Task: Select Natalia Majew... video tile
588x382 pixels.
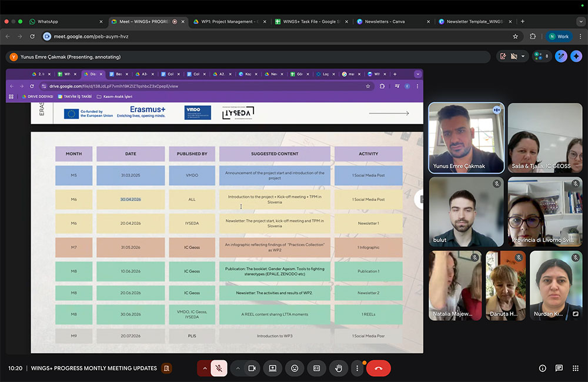Action: click(455, 286)
